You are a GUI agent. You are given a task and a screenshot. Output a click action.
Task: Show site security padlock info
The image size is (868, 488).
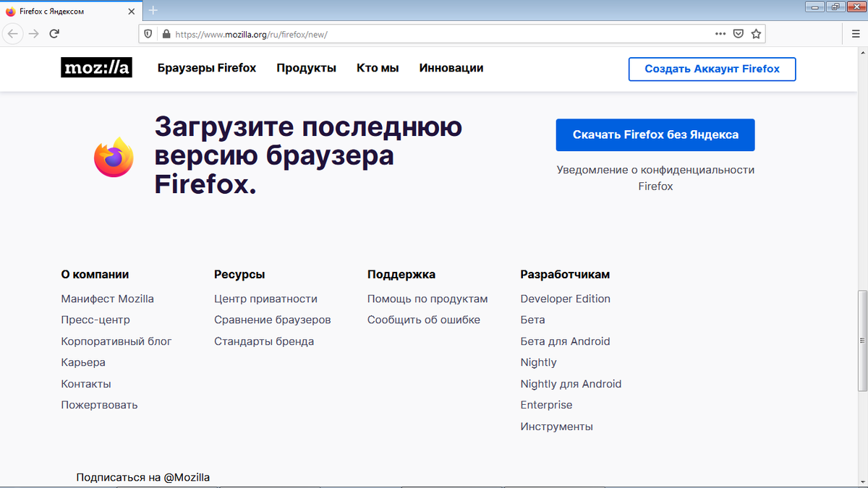tap(166, 33)
